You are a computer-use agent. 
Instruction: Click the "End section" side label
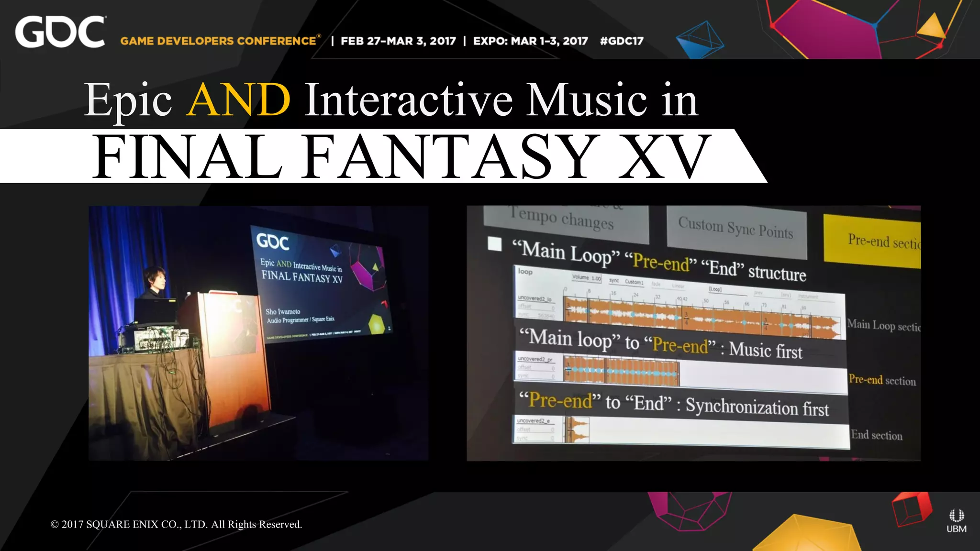click(877, 435)
